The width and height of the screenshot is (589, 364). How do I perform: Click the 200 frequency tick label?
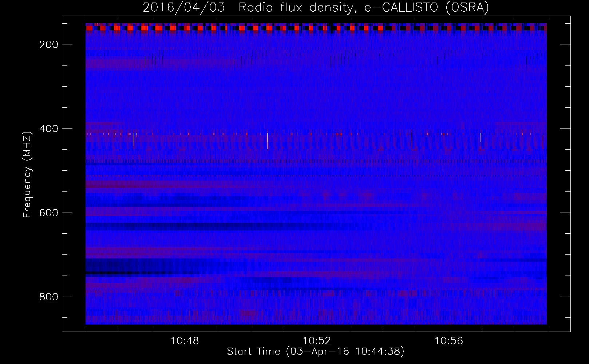pyautogui.click(x=49, y=44)
